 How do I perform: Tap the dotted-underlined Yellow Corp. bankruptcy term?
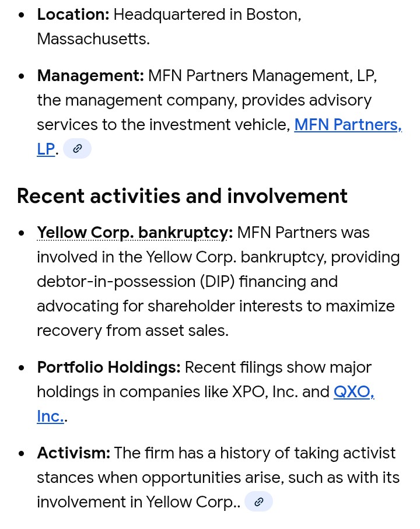click(134, 233)
